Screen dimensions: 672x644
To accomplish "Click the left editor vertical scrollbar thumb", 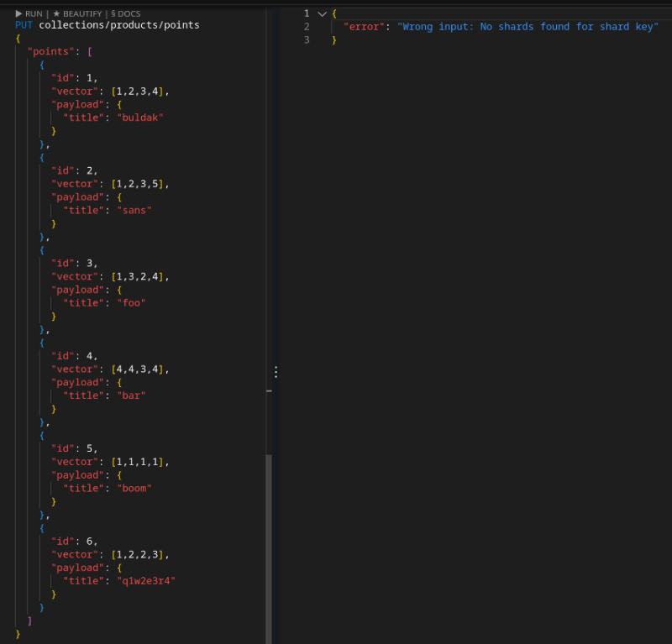I will [269, 546].
